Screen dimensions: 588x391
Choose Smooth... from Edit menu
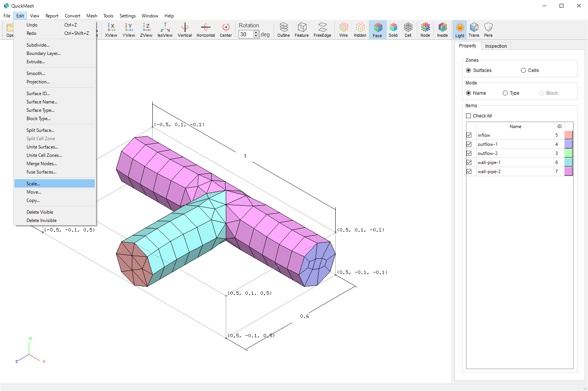tap(55, 74)
